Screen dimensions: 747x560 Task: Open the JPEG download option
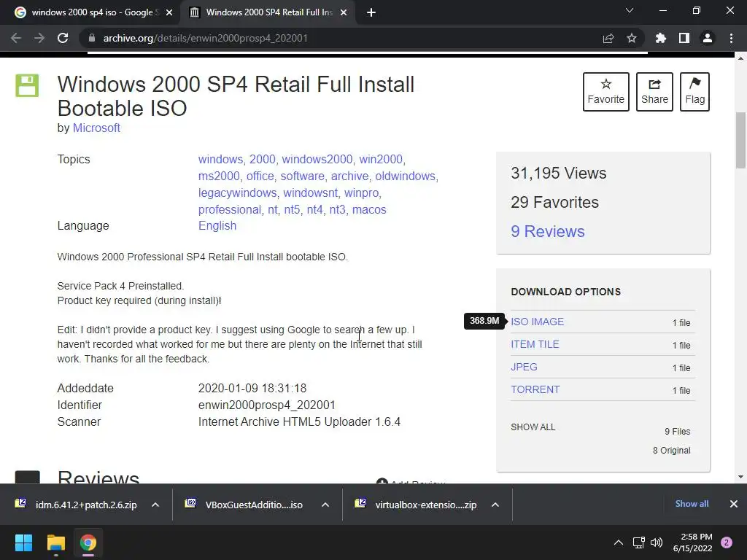pyautogui.click(x=524, y=367)
